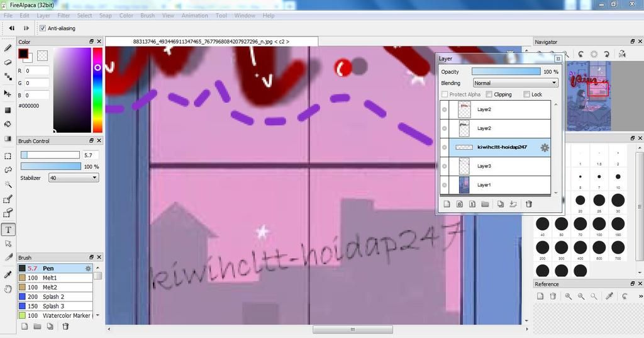
Task: Float the Color panel
Action: 92,42
